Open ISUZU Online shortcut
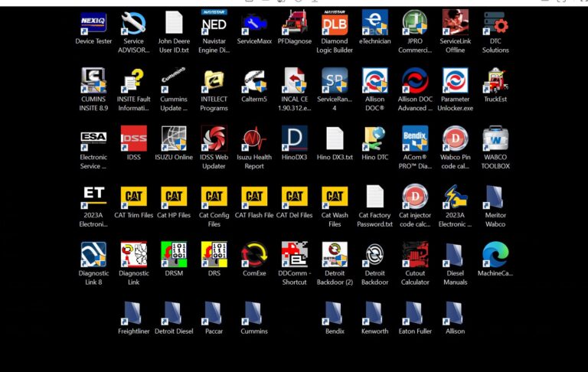588x372 pixels. coord(174,139)
